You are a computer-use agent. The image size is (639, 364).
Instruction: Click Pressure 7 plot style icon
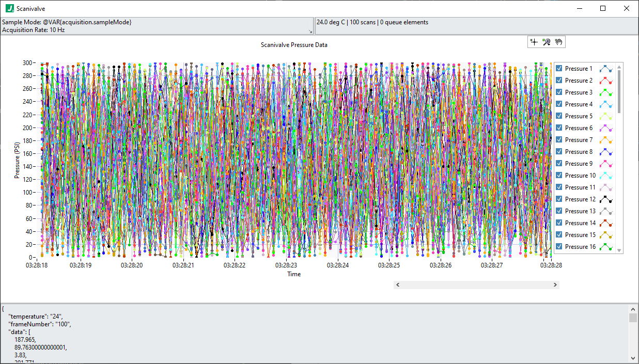click(x=606, y=140)
